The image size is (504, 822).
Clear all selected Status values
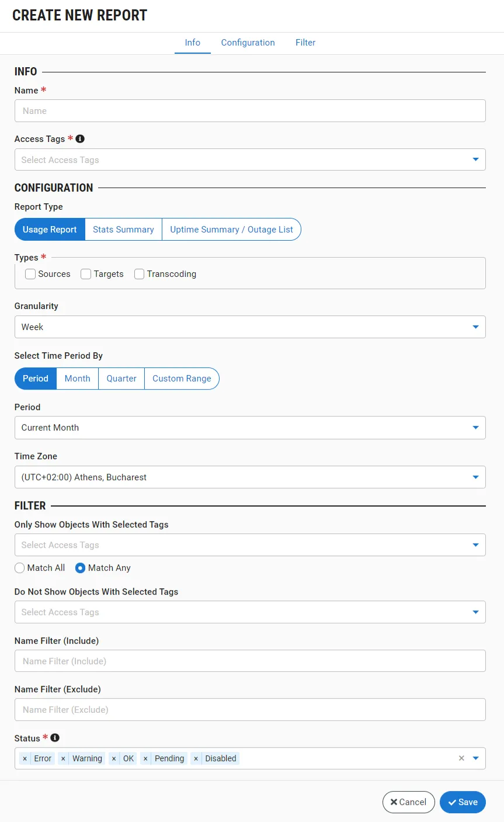coord(461,758)
